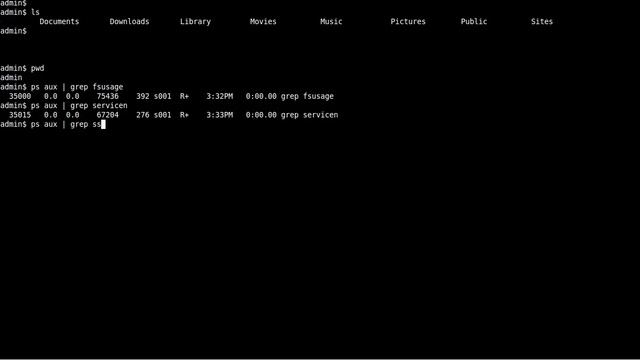Click 'grep servicen' in the process output row
Viewport: 640px width, 360px height.
pyautogui.click(x=309, y=115)
